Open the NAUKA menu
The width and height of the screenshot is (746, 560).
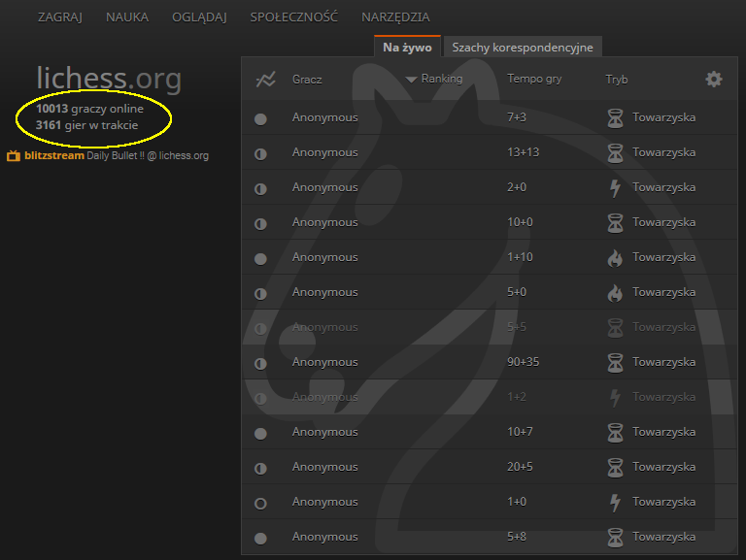(x=127, y=17)
